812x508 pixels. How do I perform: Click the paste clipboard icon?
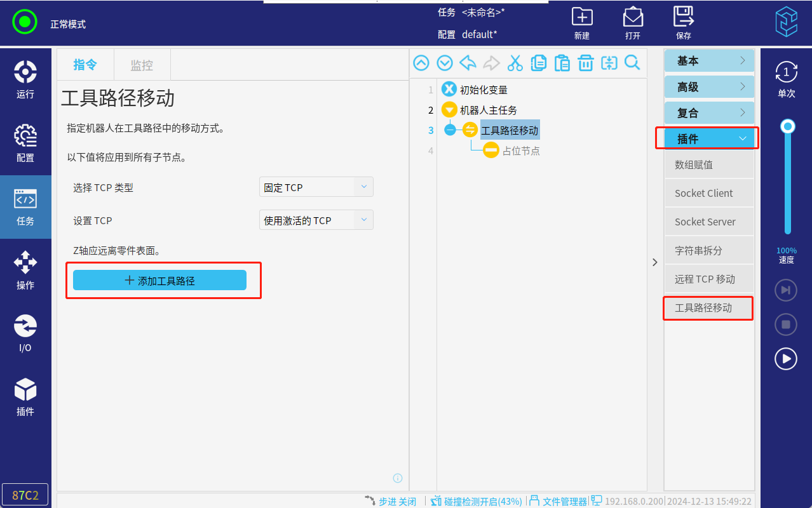(x=562, y=63)
